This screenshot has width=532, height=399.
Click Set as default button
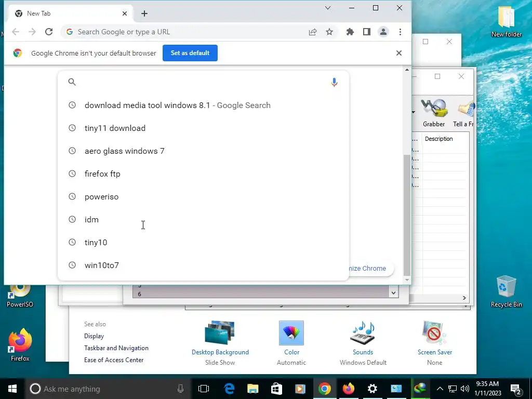click(x=190, y=53)
